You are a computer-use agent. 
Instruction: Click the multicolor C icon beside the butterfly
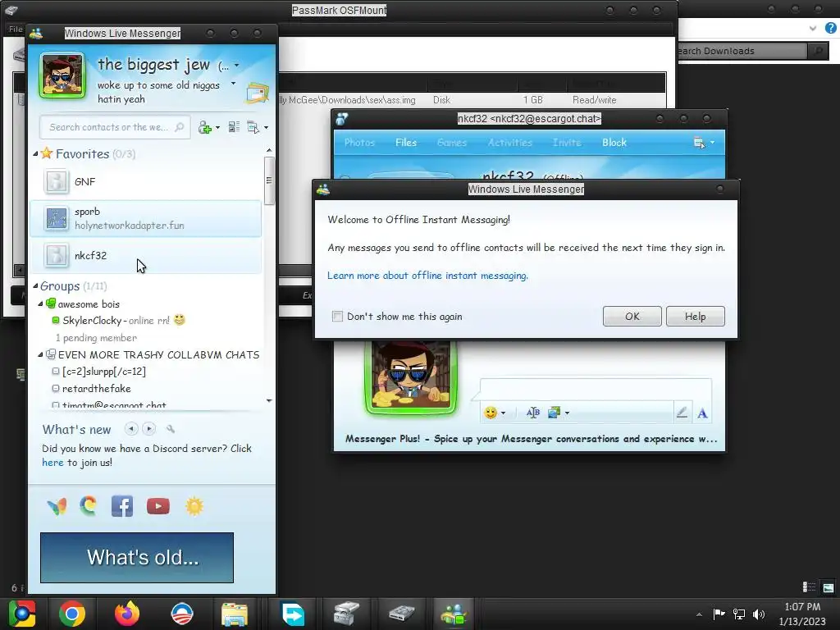(89, 505)
